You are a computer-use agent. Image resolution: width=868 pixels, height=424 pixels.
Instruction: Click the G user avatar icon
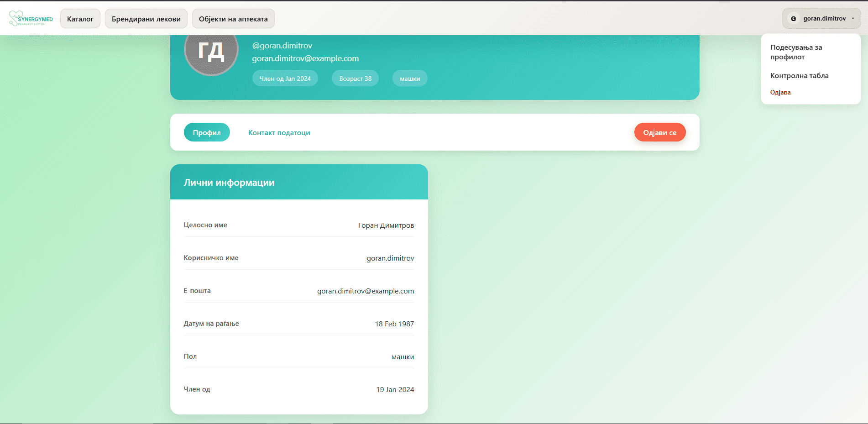point(793,19)
